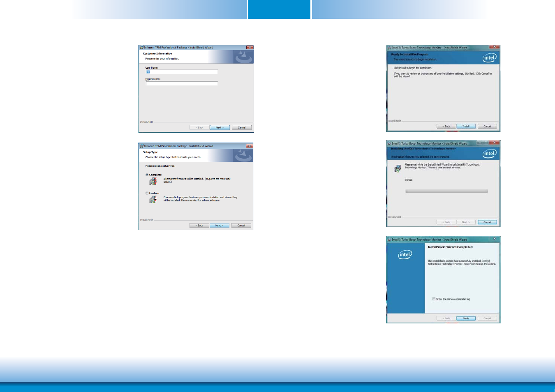The height and width of the screenshot is (392, 555).
Task: Click Back in the Setup Type dialog
Action: 199,226
